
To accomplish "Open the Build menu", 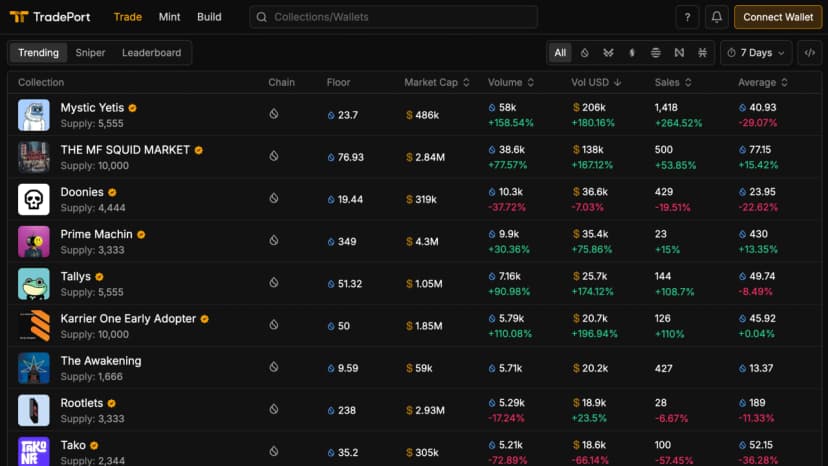I will (x=209, y=17).
